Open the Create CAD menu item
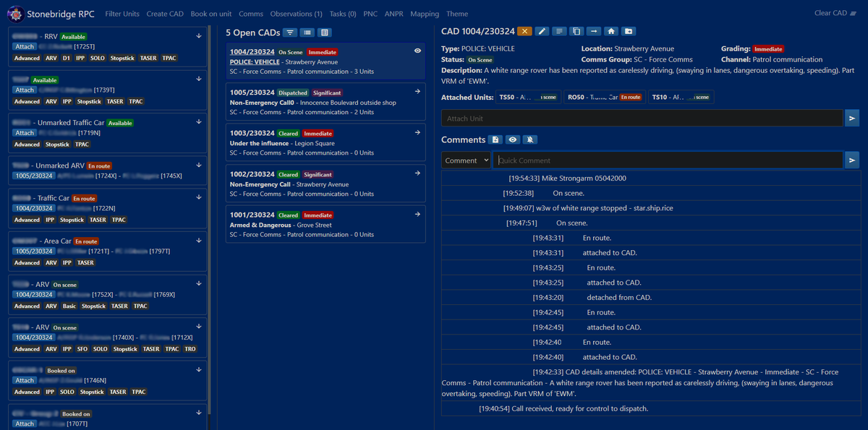 coord(165,14)
